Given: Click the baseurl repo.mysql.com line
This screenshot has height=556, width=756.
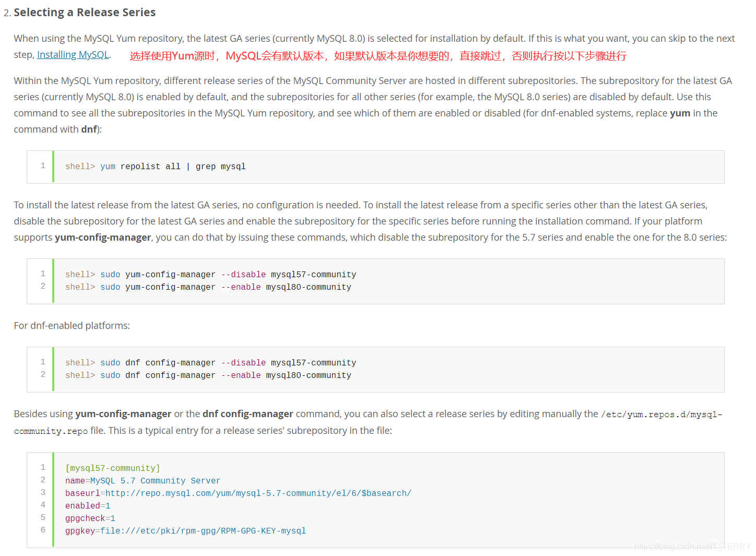Looking at the screenshot, I should tap(238, 493).
